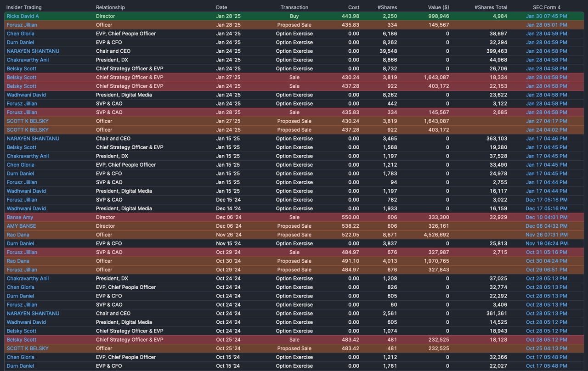Select the value cell 1,970,765
The height and width of the screenshot is (371, 588).
(x=436, y=261)
